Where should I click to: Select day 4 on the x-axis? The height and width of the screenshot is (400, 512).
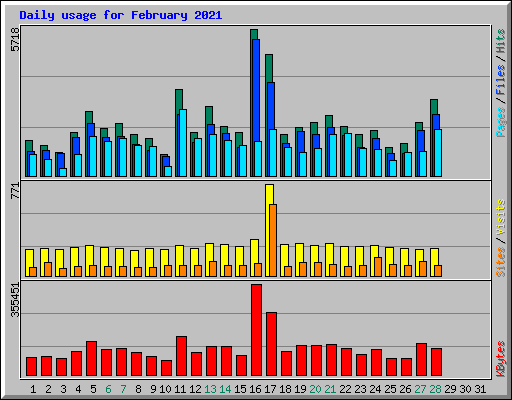click(x=78, y=389)
